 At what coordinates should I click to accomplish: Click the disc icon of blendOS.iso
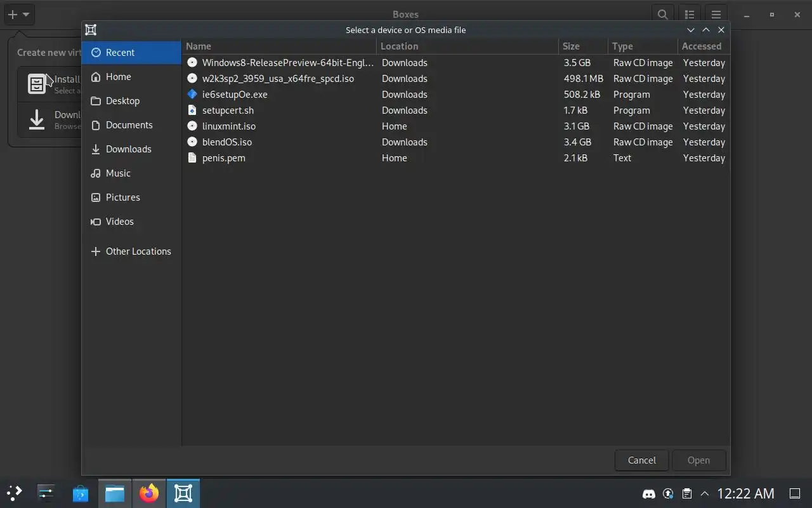point(192,142)
